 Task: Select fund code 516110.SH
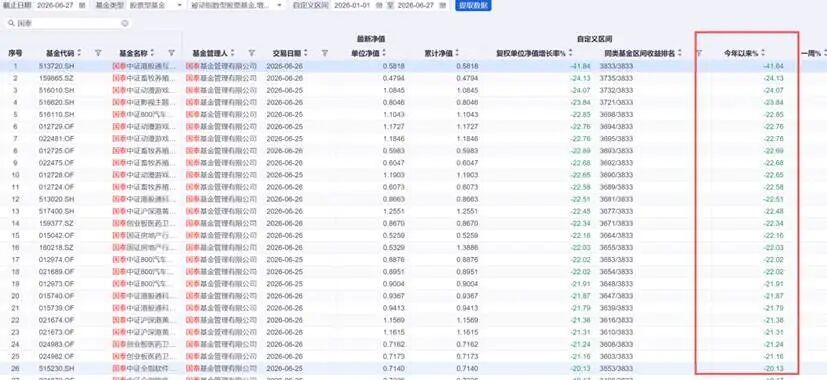[x=56, y=115]
